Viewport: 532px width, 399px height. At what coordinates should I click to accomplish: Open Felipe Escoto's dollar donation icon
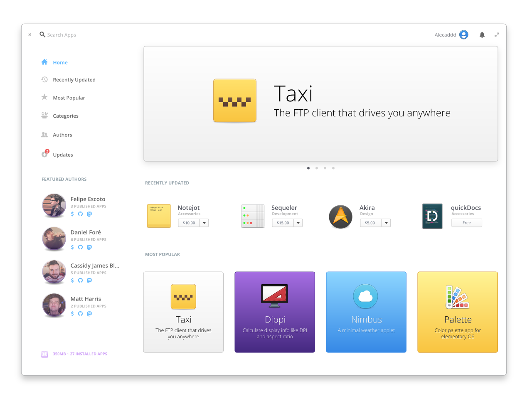[72, 214]
